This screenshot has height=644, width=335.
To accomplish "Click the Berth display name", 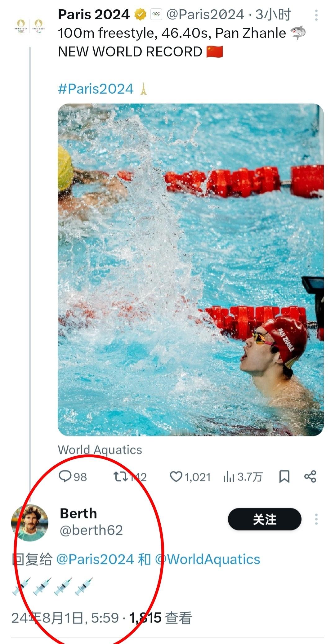I will (x=78, y=513).
